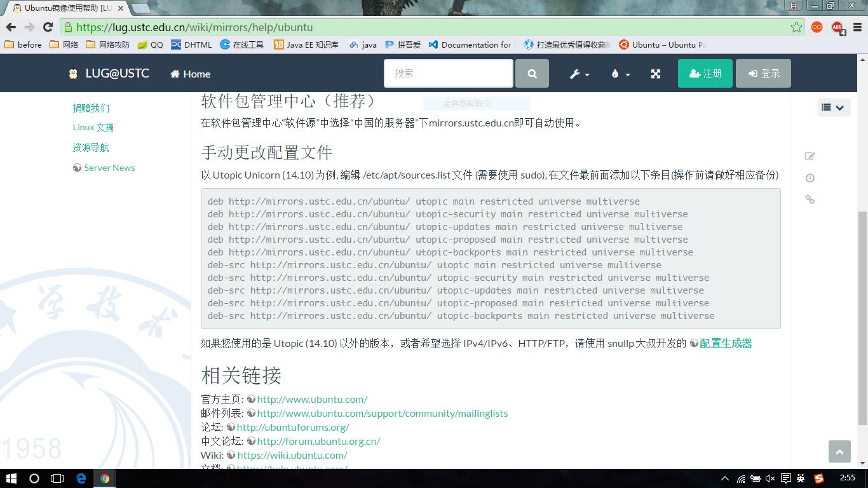Open the droplet theme dropdown
The image size is (868, 488).
620,74
